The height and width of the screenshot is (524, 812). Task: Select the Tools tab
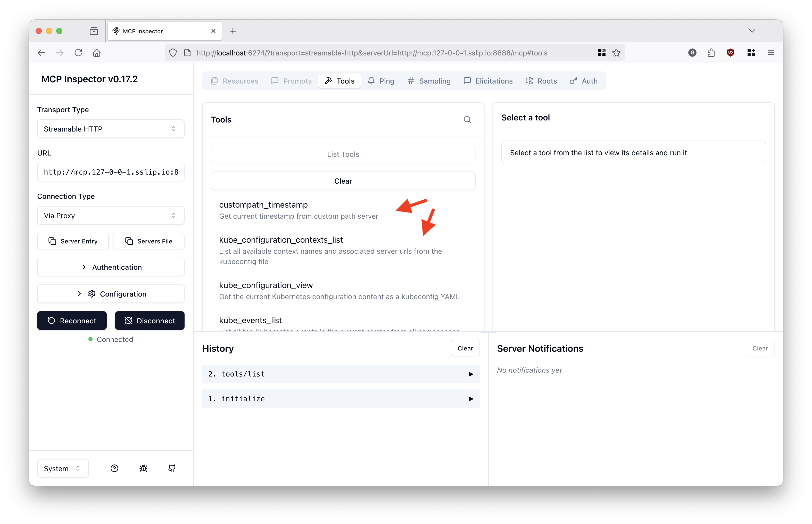click(x=339, y=81)
